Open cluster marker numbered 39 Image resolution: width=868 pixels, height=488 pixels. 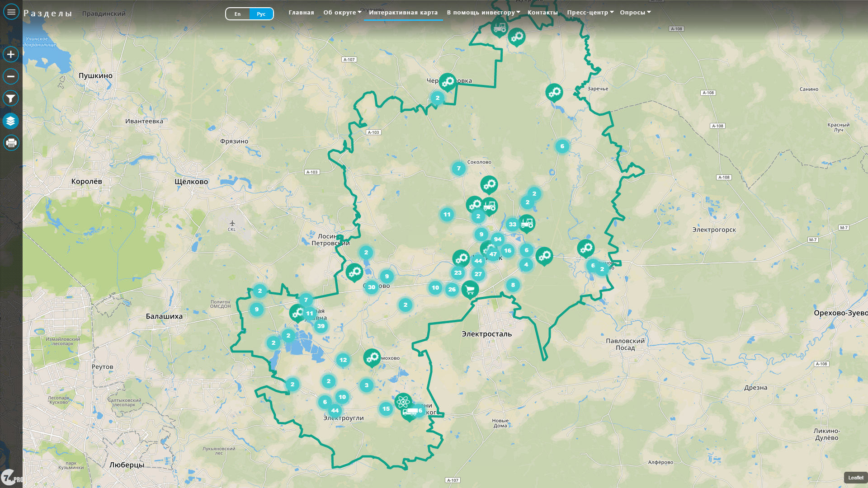(321, 326)
